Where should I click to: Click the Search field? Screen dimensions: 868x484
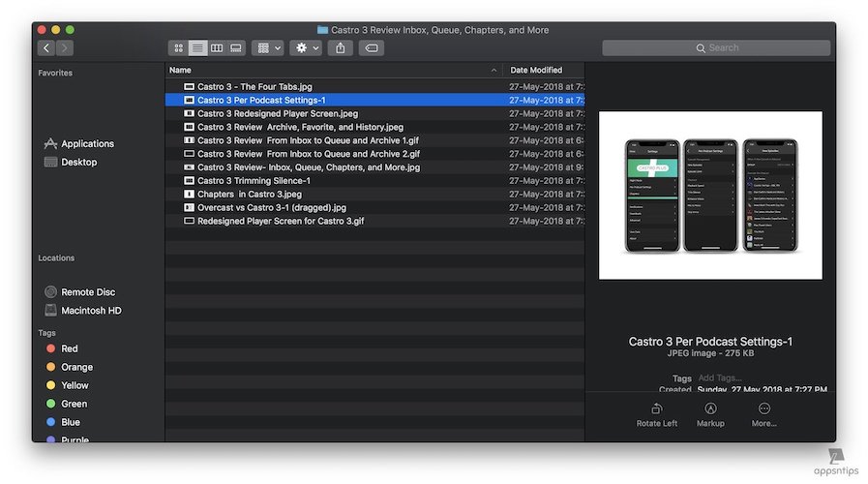click(716, 47)
